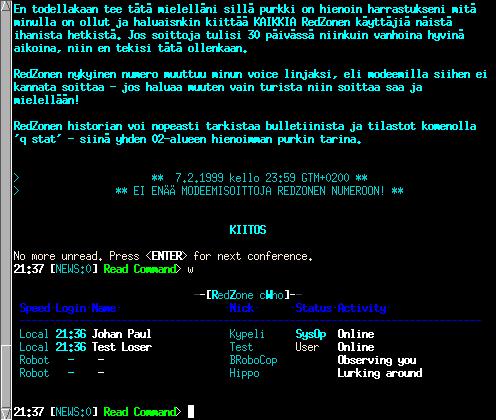
Task: Click the RedZone cWho title
Action: point(248,295)
